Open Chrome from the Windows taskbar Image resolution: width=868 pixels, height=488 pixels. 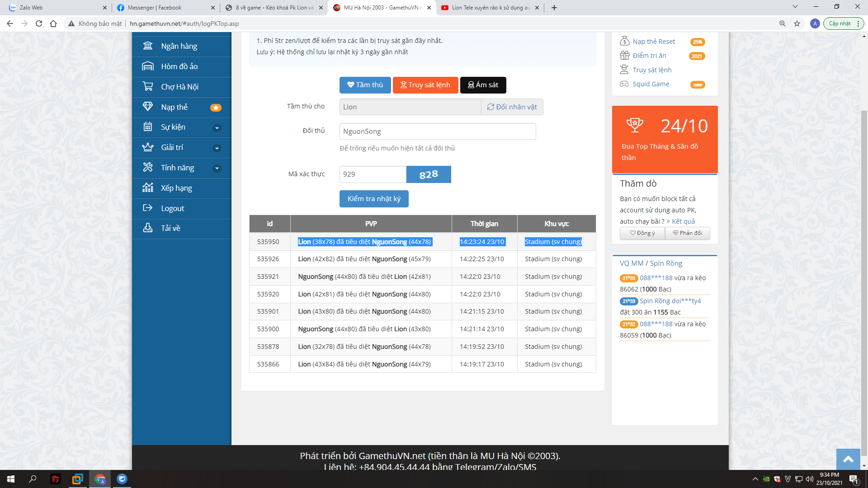click(x=100, y=479)
